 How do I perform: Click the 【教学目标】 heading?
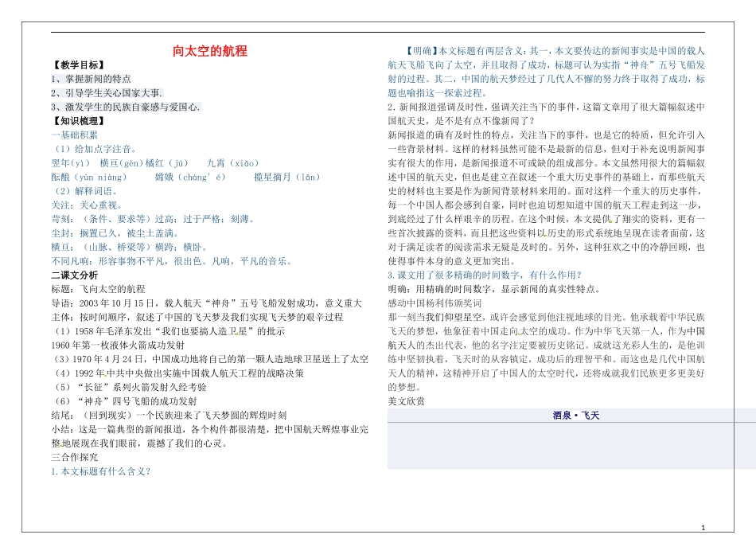point(78,66)
